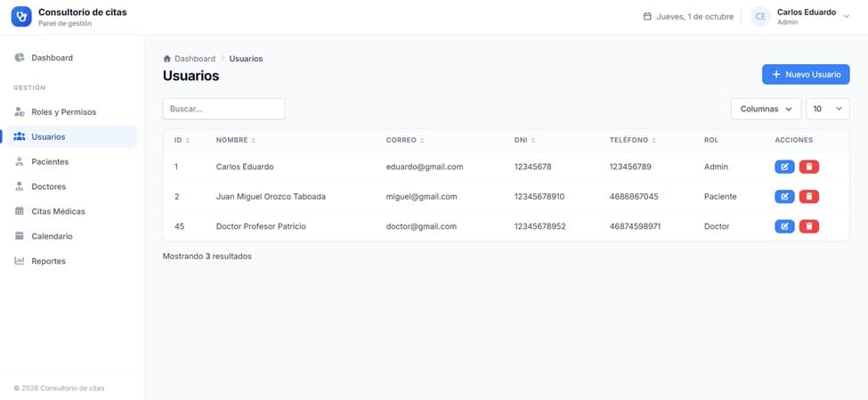
Task: Click the Doctores icon in sidebar
Action: (x=20, y=186)
